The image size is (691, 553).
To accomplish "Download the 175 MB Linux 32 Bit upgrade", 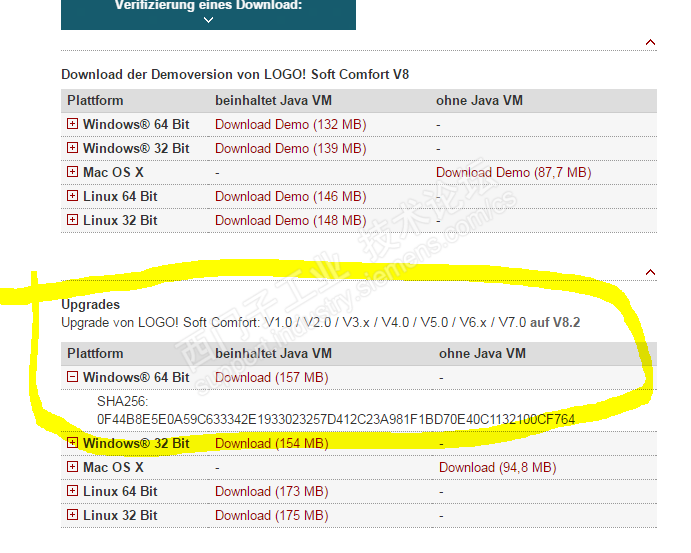I will coord(272,516).
